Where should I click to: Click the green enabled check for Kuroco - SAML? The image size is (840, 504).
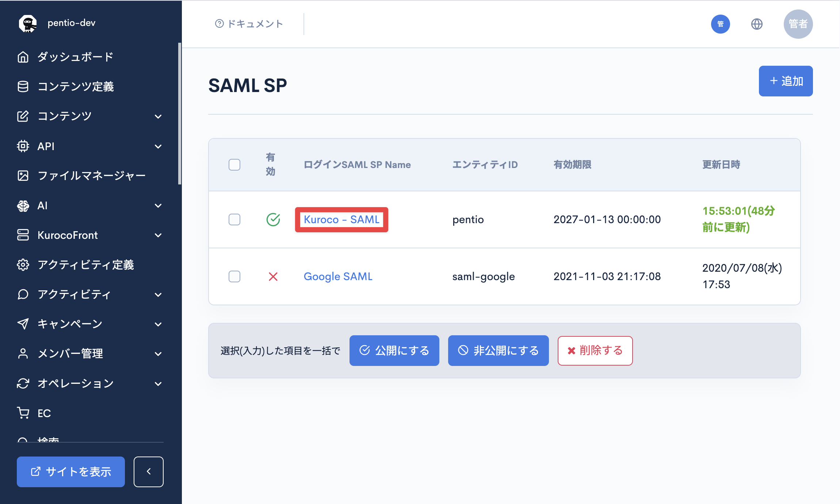[x=273, y=219]
